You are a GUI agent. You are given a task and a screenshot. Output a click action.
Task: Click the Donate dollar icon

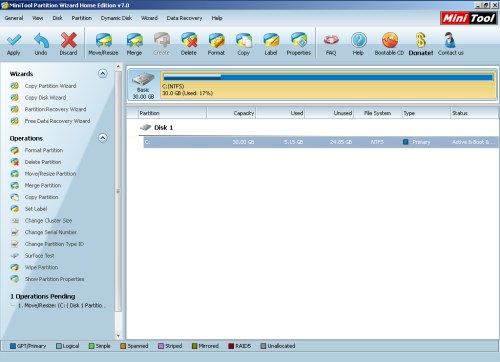coord(421,44)
